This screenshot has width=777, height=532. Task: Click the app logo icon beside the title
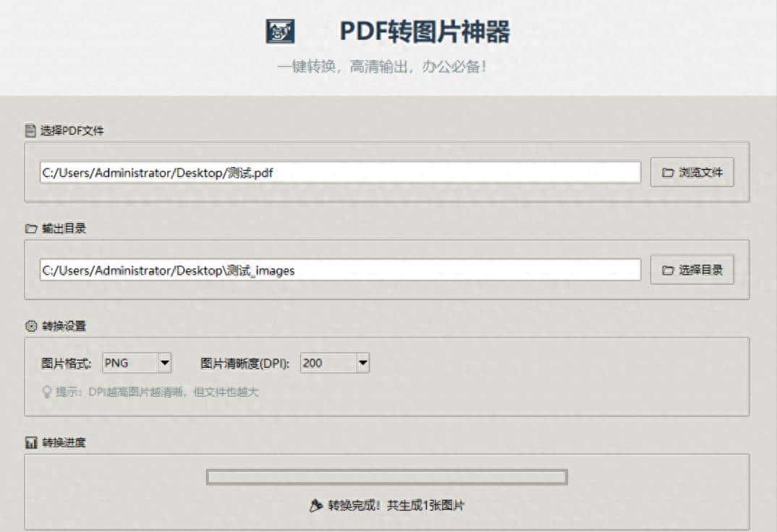pos(280,32)
